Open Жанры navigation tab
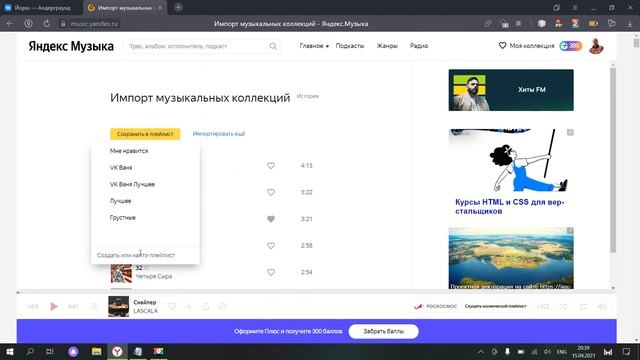 pos(387,46)
